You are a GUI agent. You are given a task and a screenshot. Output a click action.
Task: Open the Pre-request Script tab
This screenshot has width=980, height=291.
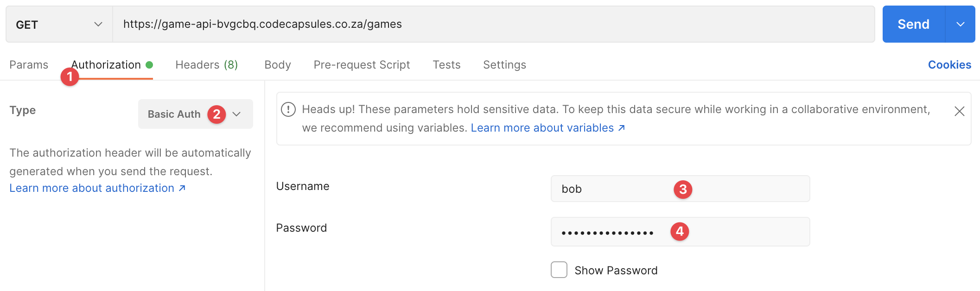362,65
